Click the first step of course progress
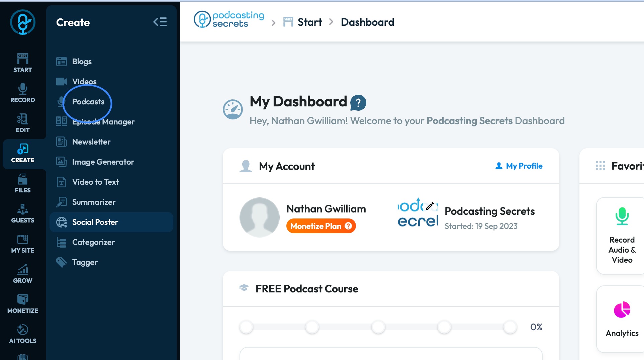 (246, 327)
